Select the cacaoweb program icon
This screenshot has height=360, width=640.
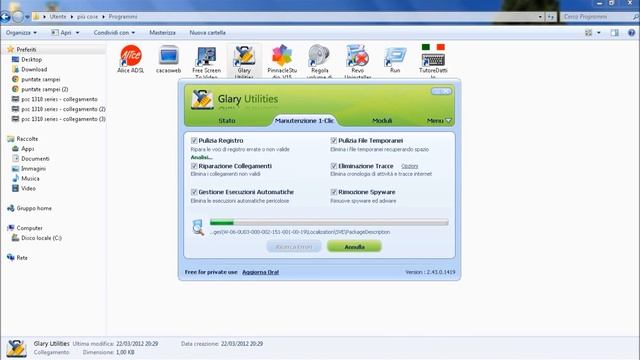click(x=169, y=56)
